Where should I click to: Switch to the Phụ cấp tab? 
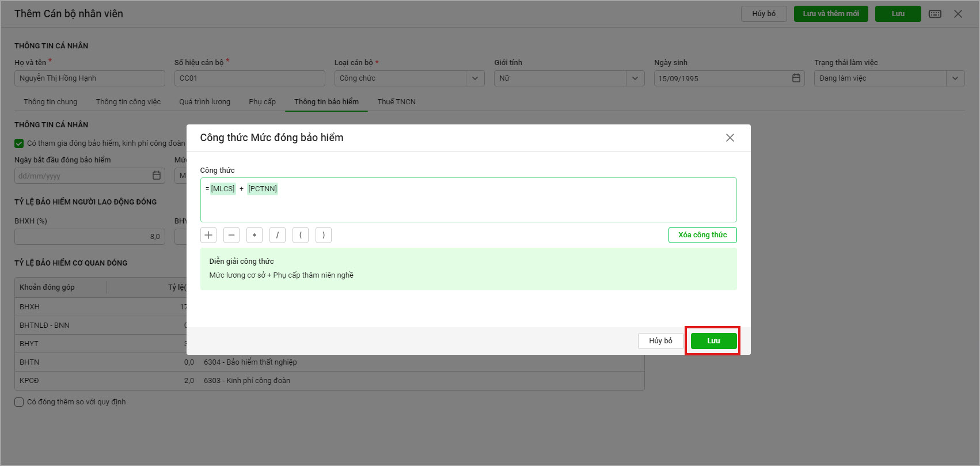point(262,102)
